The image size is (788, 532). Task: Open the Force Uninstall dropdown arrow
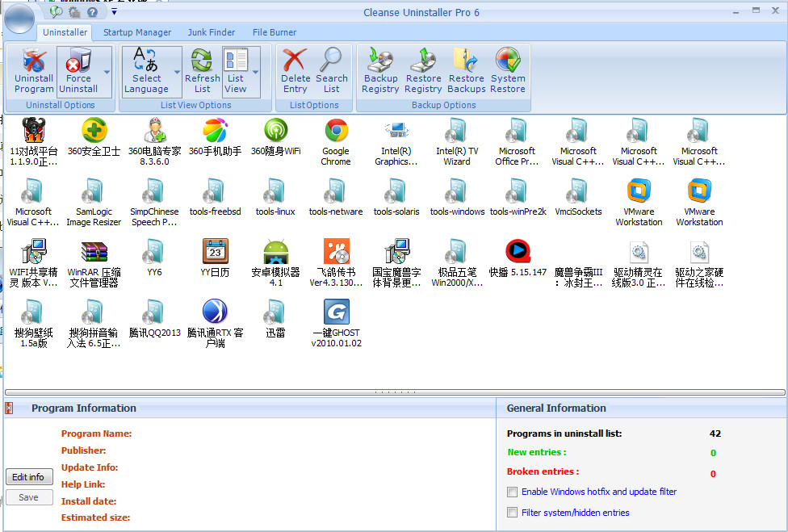pos(107,72)
